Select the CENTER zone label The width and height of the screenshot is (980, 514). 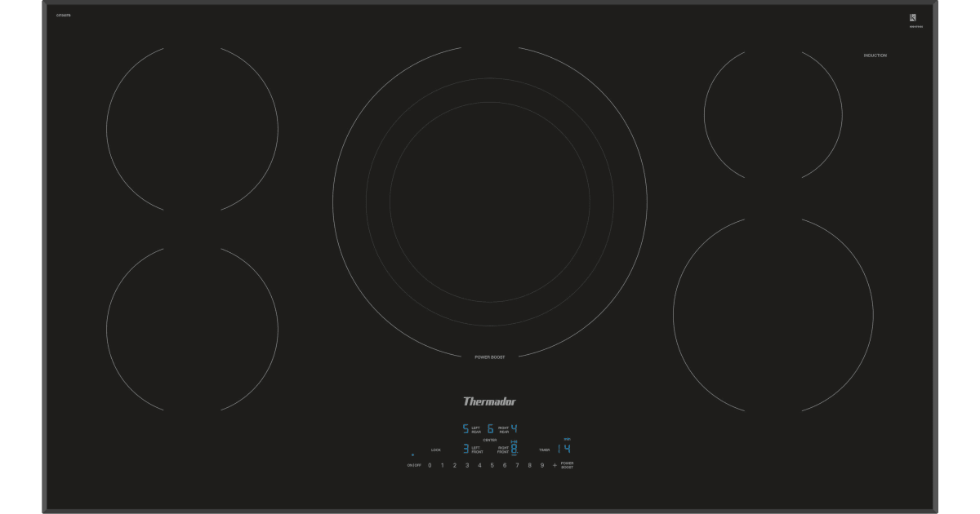coord(490,440)
